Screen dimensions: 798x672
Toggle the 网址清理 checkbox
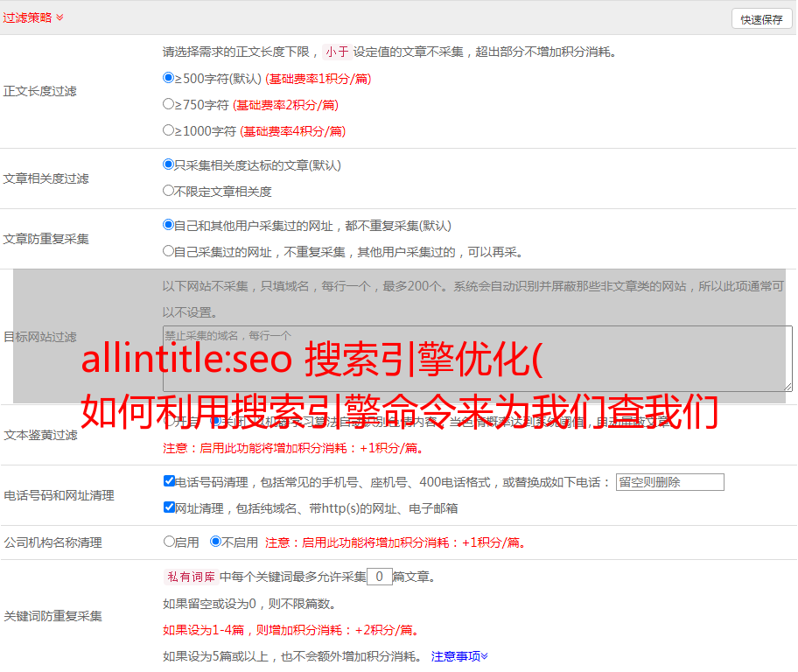[170, 507]
